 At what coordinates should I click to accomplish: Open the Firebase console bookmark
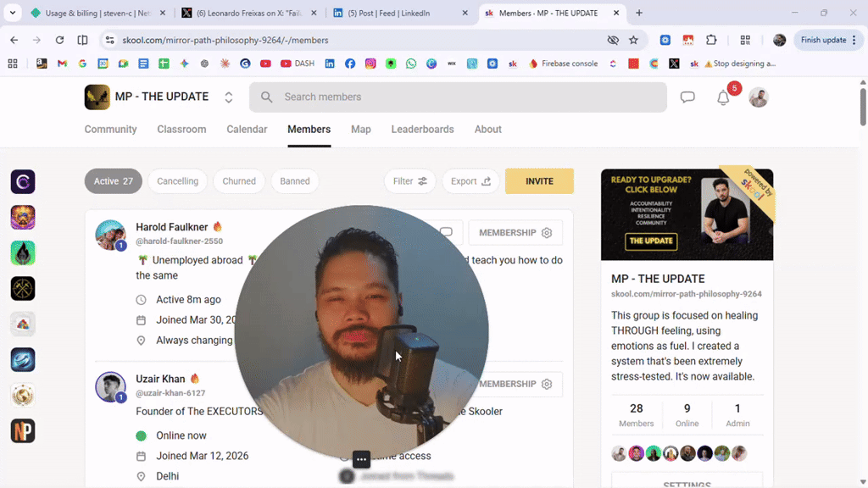pos(564,64)
